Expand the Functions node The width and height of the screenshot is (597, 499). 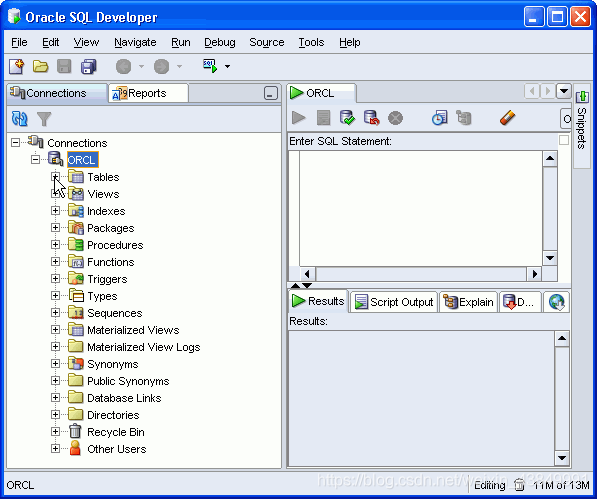pyautogui.click(x=55, y=261)
